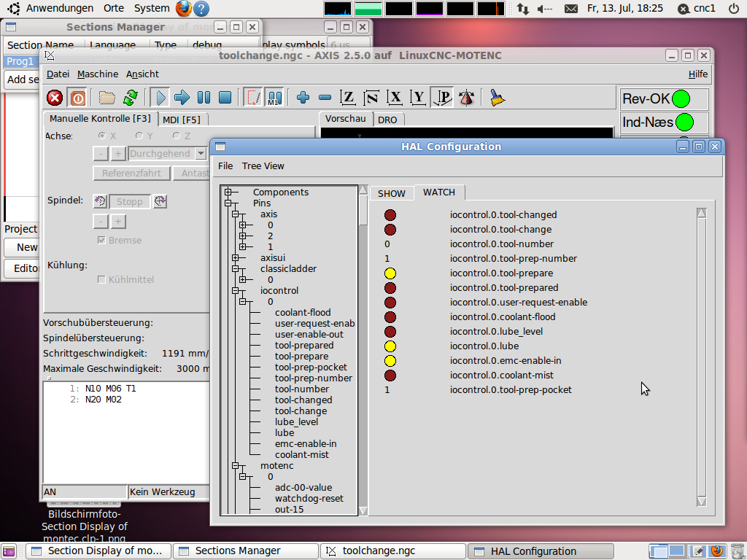Screen dimensions: 747x560
Task: Select the X axis radio button
Action: tap(102, 136)
